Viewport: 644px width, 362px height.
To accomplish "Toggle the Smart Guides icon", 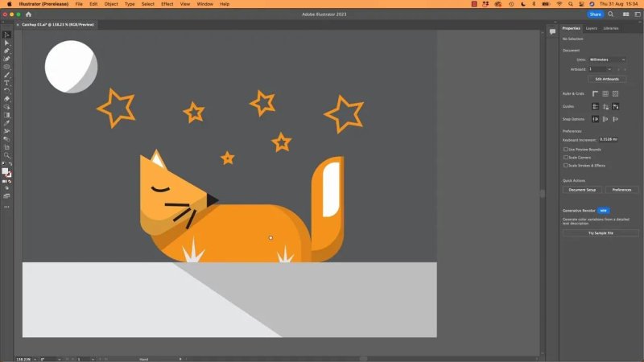I will pyautogui.click(x=615, y=107).
